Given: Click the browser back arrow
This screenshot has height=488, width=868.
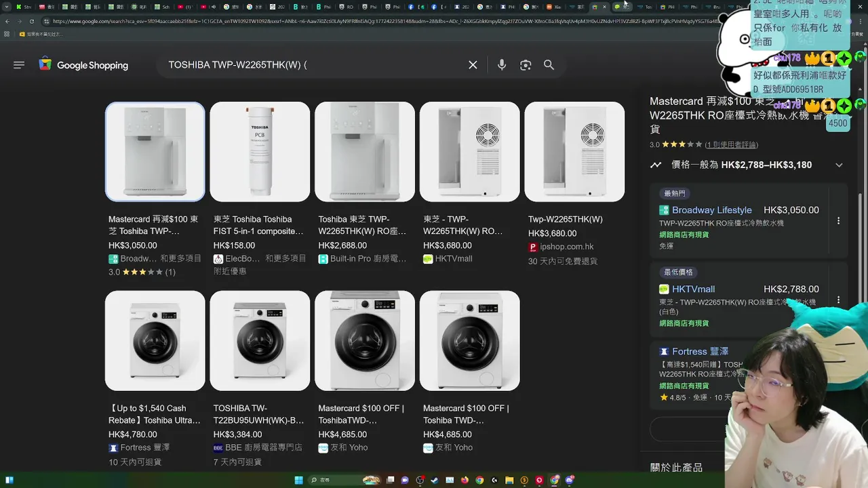Looking at the screenshot, I should tap(7, 21).
